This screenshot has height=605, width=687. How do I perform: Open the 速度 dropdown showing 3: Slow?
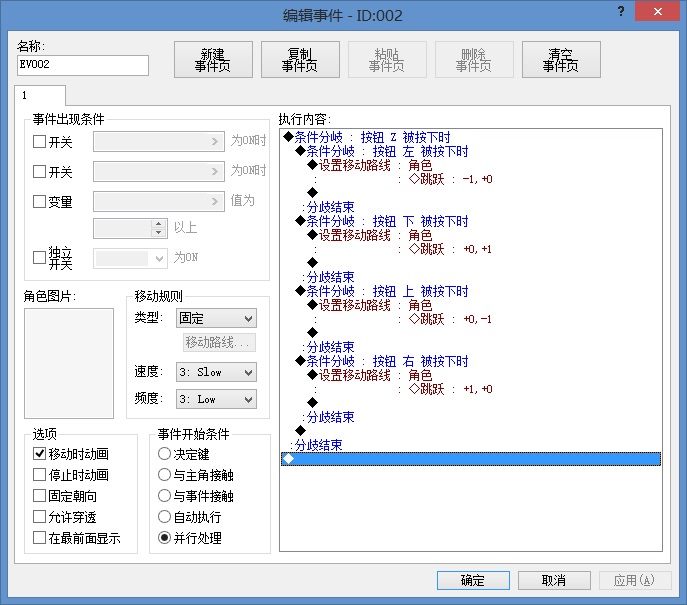click(216, 372)
